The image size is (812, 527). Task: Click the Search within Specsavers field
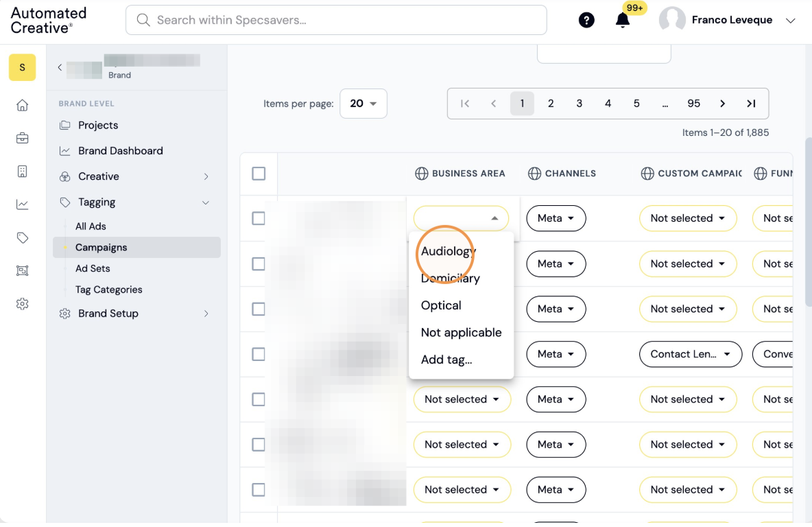tap(336, 20)
